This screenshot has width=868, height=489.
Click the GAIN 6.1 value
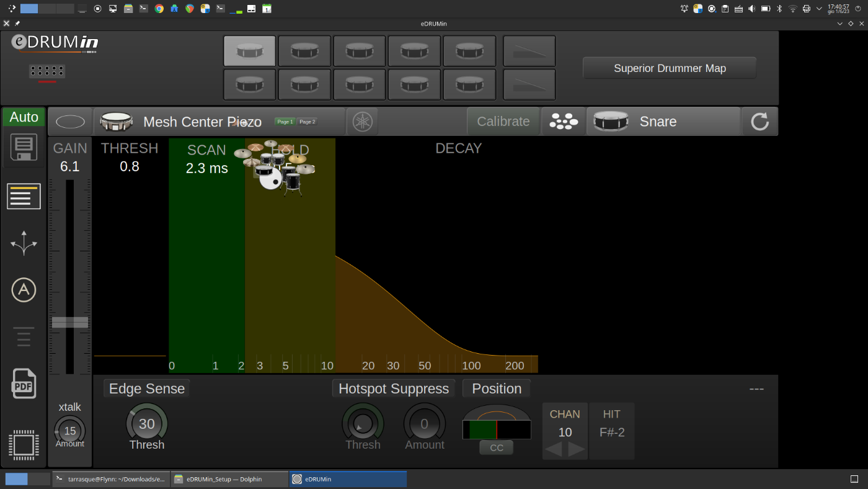click(x=70, y=166)
